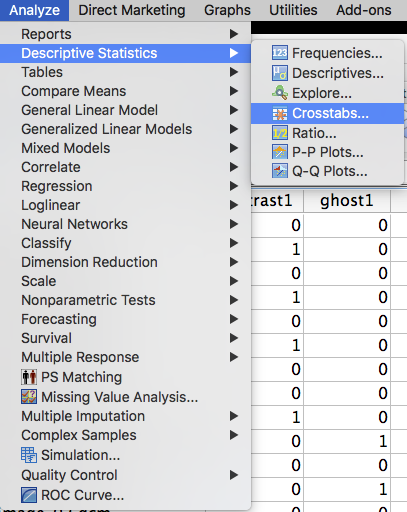Click the Descriptives icon in submenu

(280, 73)
